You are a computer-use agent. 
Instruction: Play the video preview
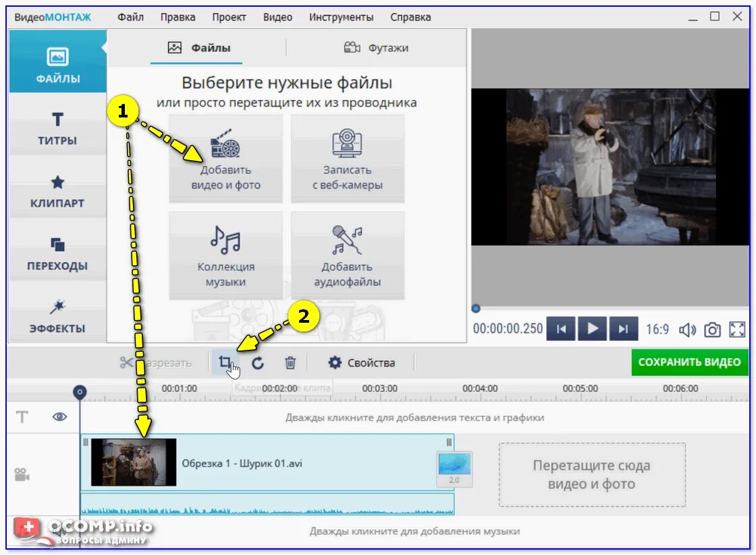pyautogui.click(x=593, y=329)
